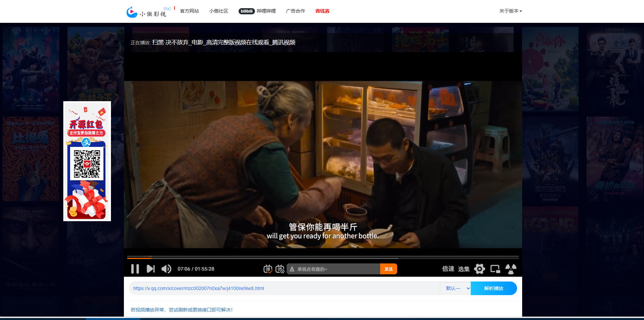The image size is (644, 320).
Task: Expand the 默认一 parsing interface dropdown
Action: (x=455, y=288)
